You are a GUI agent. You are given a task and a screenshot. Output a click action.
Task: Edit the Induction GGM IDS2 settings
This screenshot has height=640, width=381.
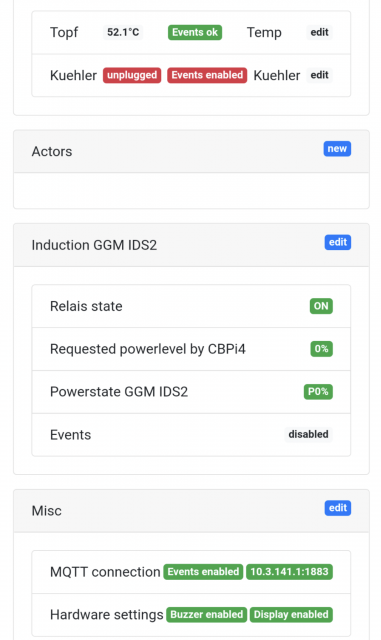[338, 242]
